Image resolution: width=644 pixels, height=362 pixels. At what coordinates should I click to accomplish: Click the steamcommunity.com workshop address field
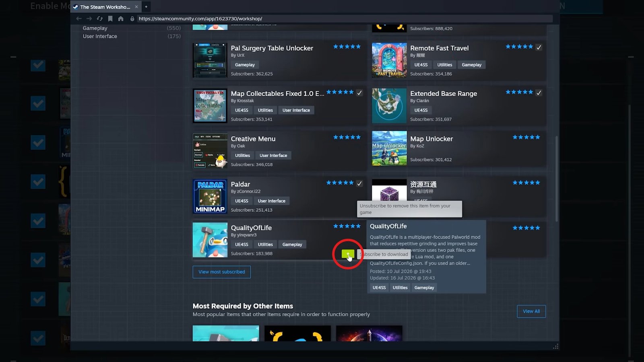pyautogui.click(x=345, y=19)
